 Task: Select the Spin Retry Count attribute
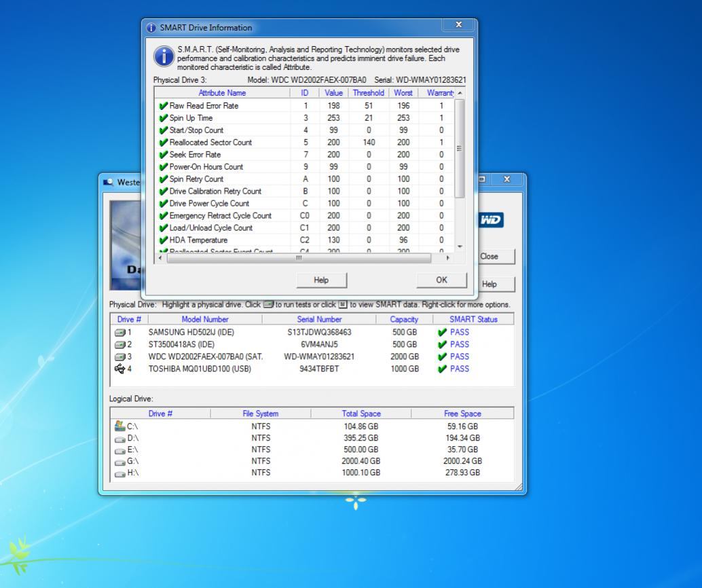pyautogui.click(x=304, y=179)
